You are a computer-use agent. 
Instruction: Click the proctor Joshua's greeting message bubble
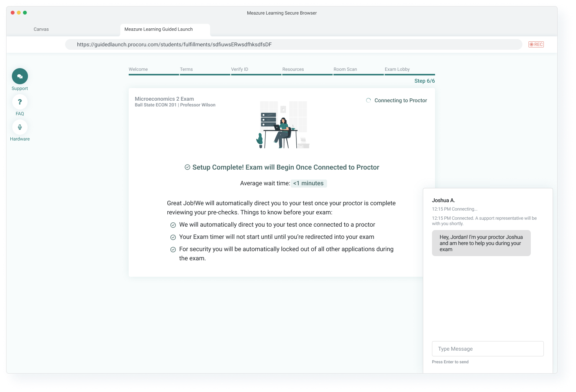(x=481, y=243)
